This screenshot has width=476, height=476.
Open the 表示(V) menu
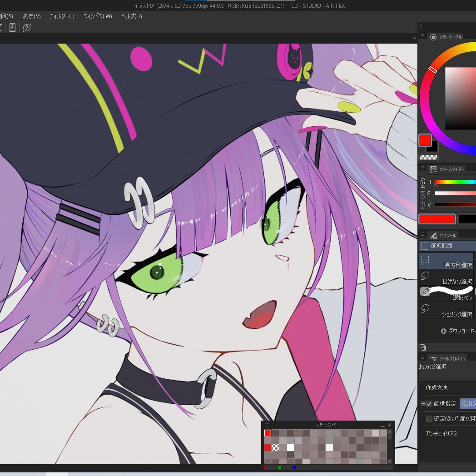coord(32,16)
